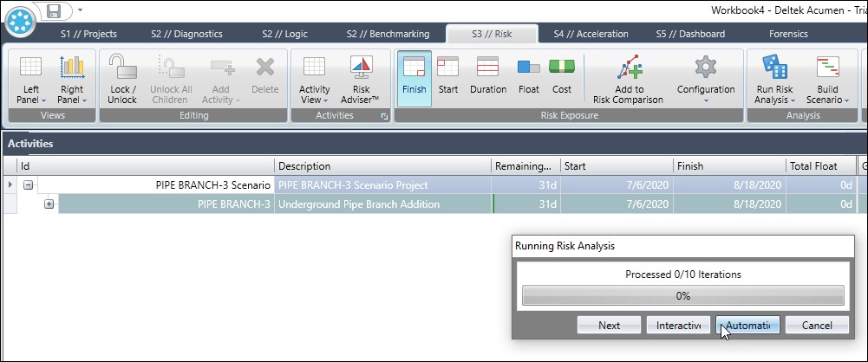The width and height of the screenshot is (868, 362).
Task: Click the 0% progress bar
Action: (x=683, y=295)
